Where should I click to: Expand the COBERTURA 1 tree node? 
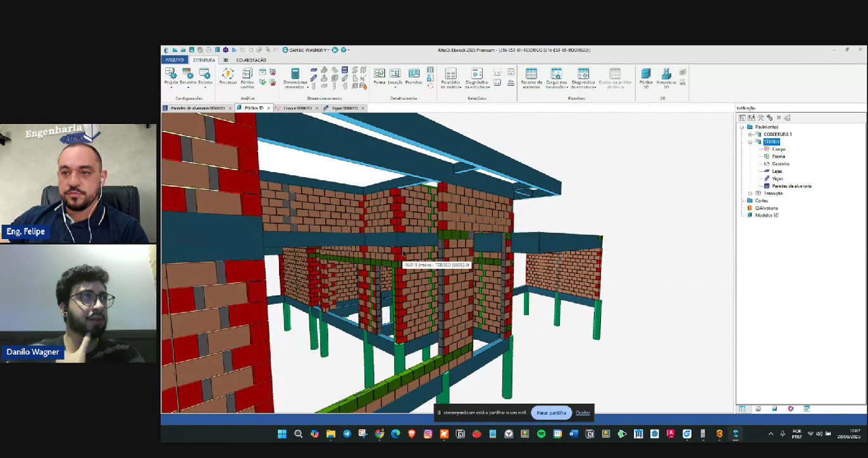coord(750,134)
